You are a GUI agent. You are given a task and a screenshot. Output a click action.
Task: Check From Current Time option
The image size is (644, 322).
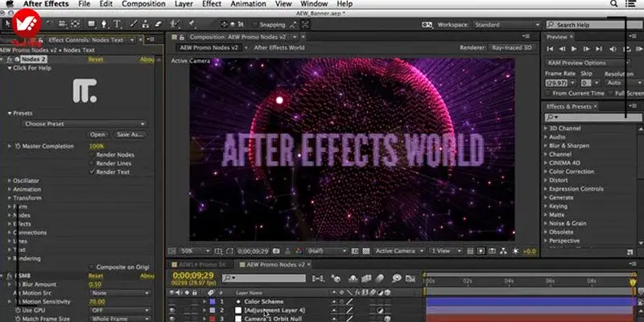[549, 93]
